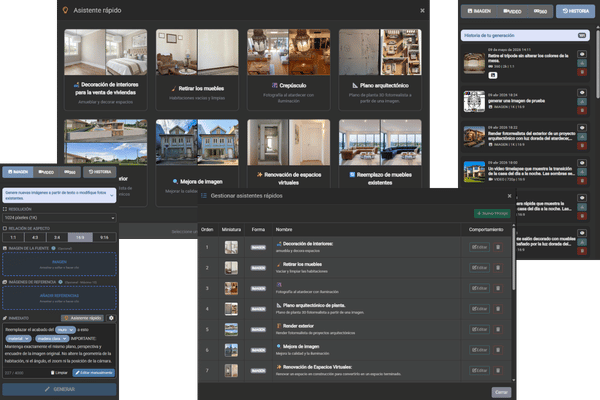Open the Asistente rápido button
The width and height of the screenshot is (600, 400).
tap(83, 318)
